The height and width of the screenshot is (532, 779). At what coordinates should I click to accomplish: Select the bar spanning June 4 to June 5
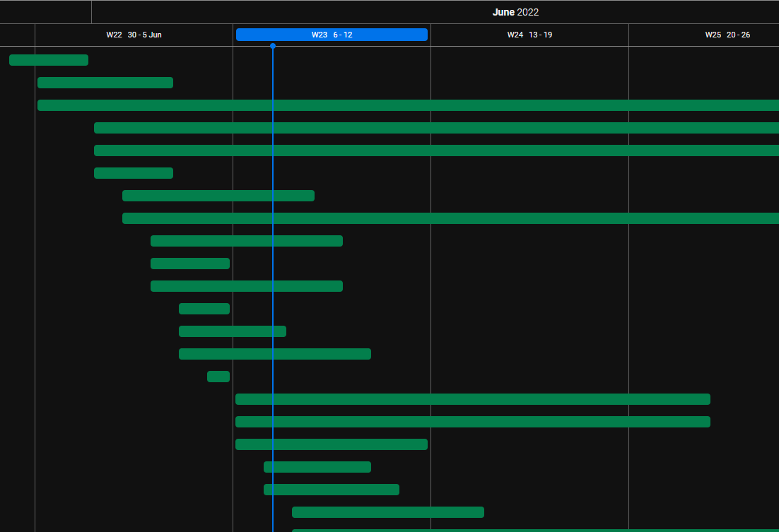204,309
